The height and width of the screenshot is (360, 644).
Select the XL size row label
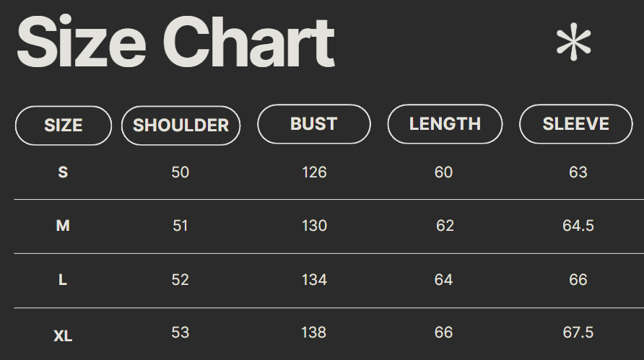coord(63,335)
